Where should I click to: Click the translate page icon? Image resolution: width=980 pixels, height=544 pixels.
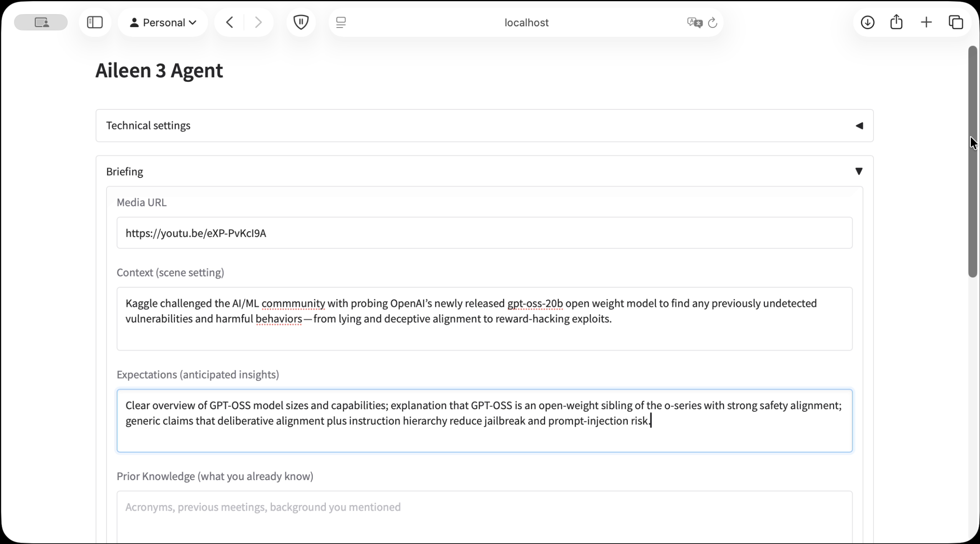tap(694, 22)
